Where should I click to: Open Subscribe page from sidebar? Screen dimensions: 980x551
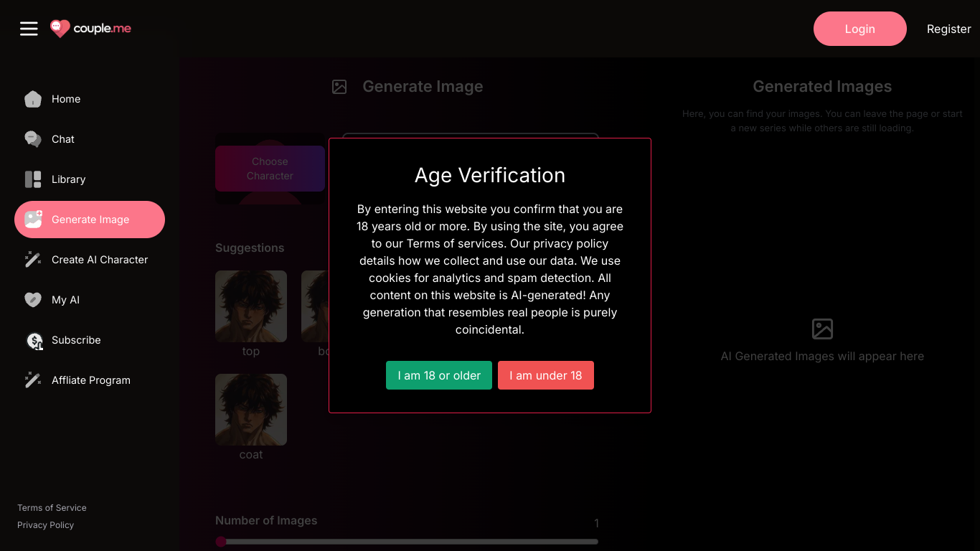pyautogui.click(x=90, y=340)
